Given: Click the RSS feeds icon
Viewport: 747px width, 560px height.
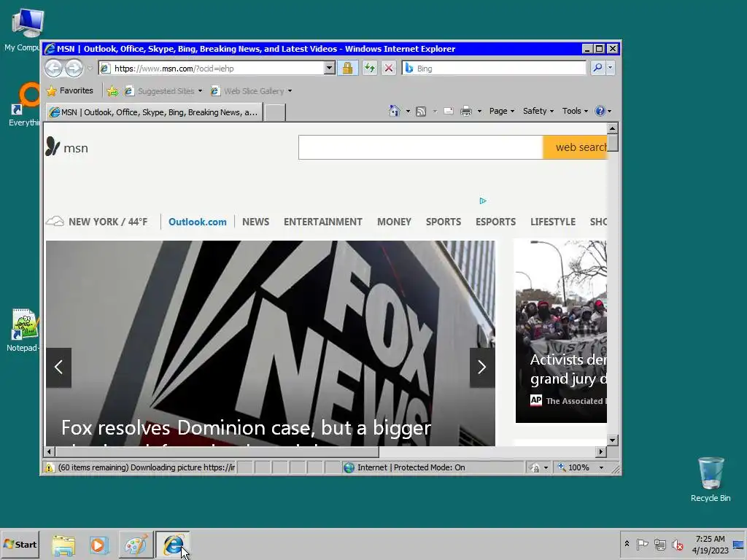Looking at the screenshot, I should tap(421, 112).
